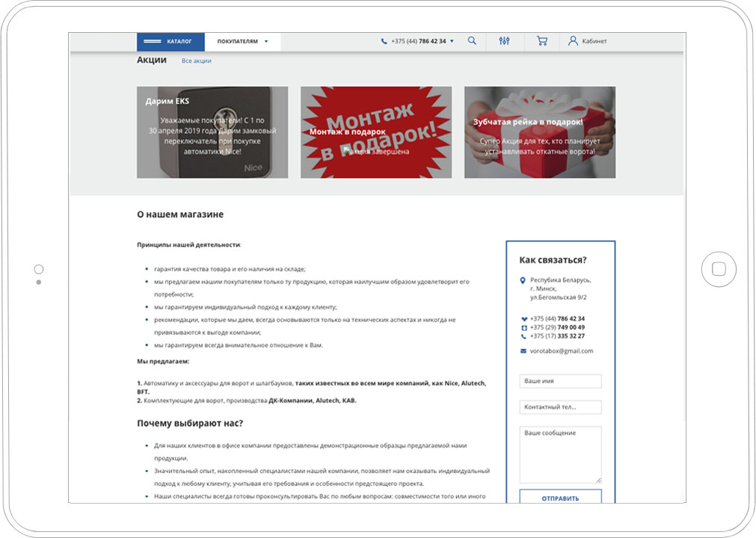Expand the header phone numbers dropdown arrow

click(452, 41)
